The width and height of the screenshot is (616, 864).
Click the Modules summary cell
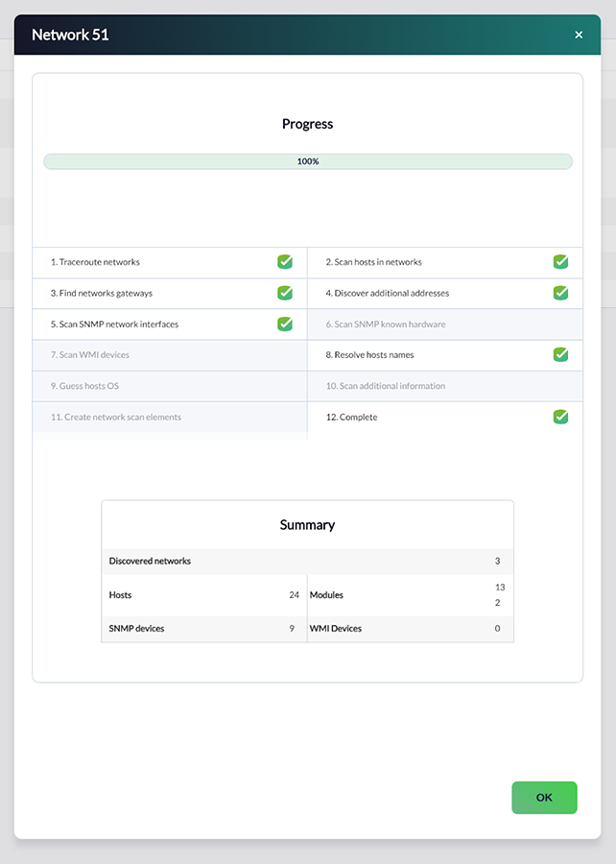410,595
